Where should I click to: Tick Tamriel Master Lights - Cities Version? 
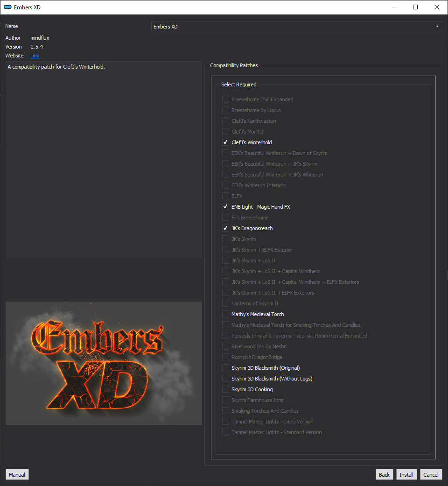point(225,422)
